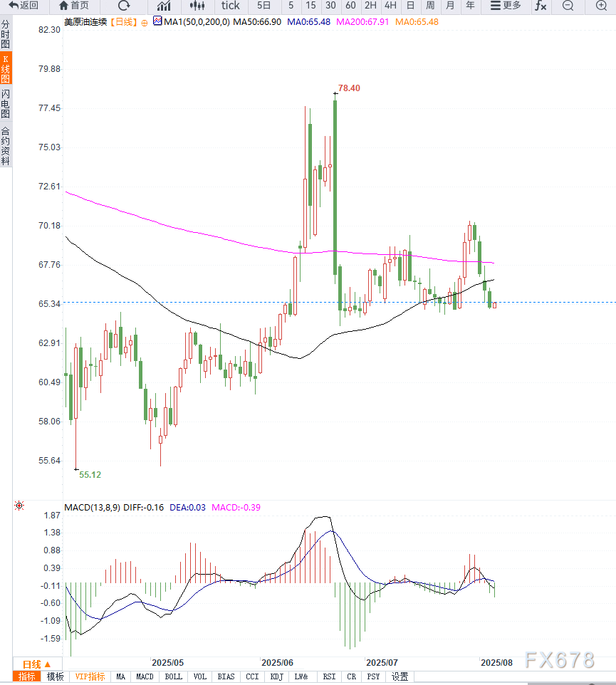
Task: Expand the 更多 menu
Action: click(x=506, y=6)
